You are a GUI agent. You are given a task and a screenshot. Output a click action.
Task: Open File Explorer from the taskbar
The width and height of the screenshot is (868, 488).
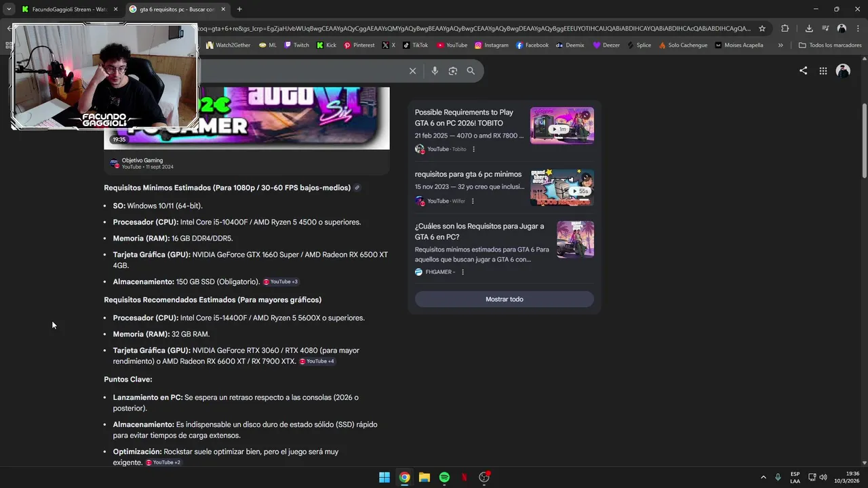[424, 477]
